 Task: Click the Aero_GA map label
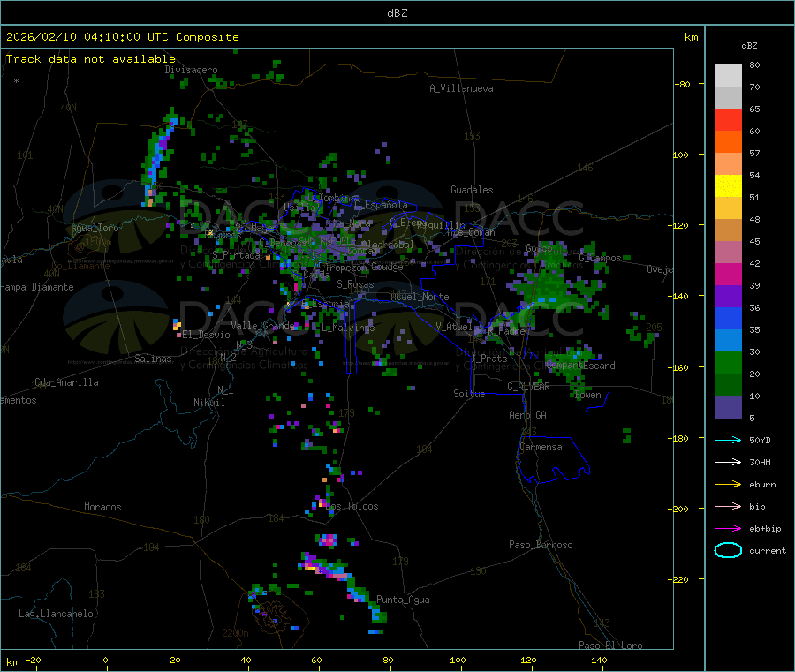point(528,415)
